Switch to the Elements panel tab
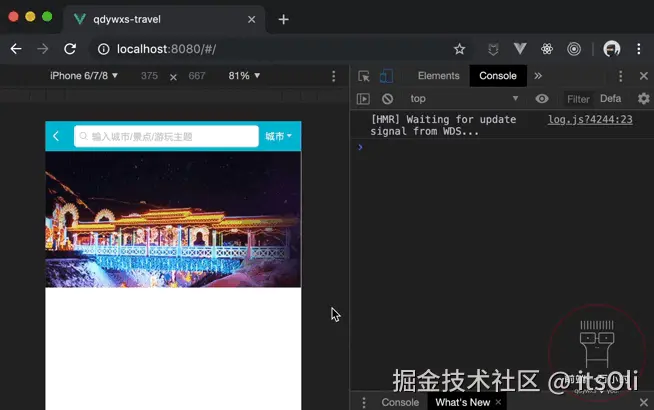 [438, 76]
